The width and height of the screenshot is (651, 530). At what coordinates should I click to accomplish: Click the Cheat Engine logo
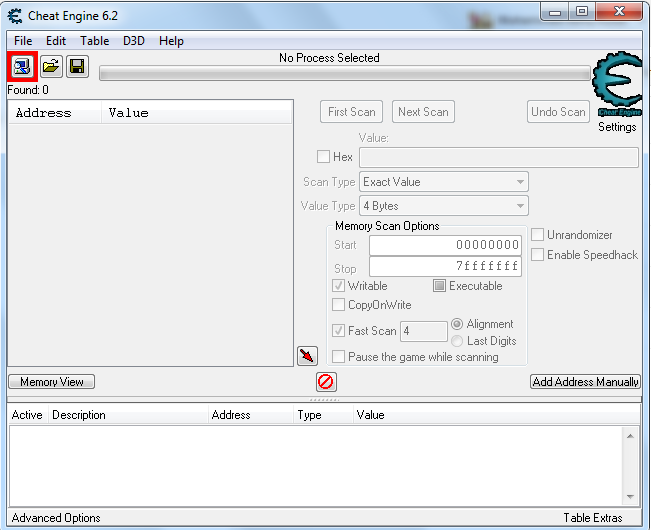(x=617, y=84)
